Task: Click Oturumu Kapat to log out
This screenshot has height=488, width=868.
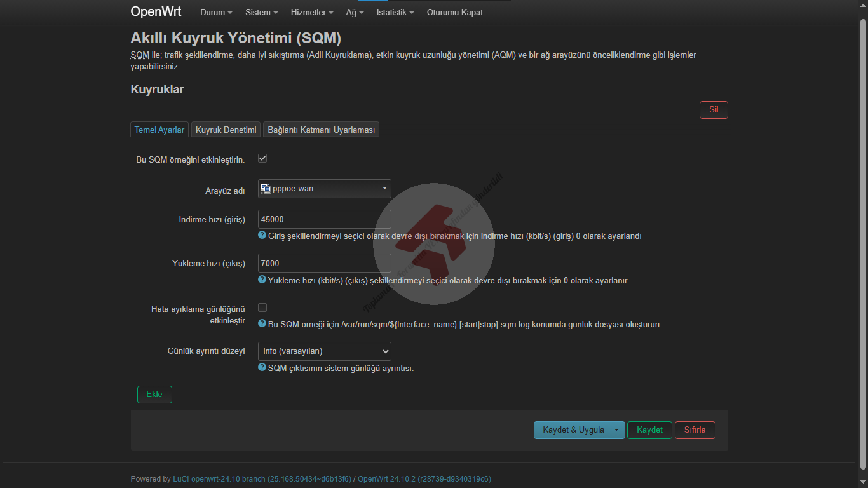Action: (x=455, y=12)
